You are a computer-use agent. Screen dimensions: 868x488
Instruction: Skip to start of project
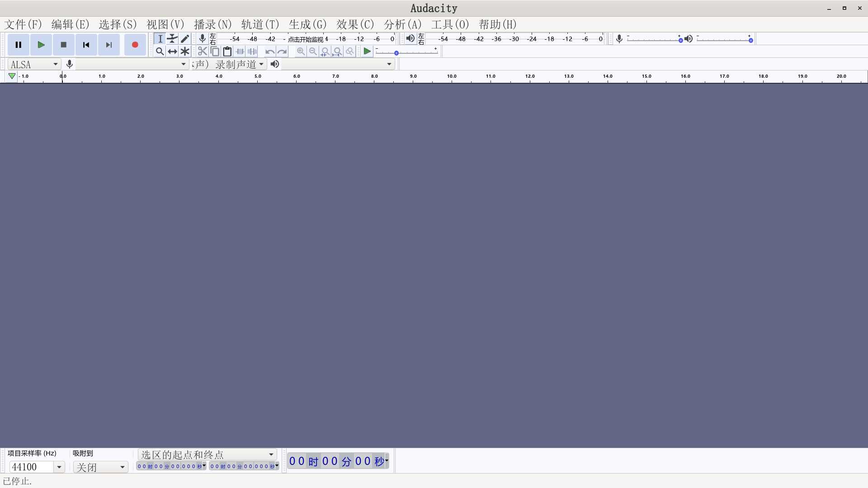click(x=86, y=45)
